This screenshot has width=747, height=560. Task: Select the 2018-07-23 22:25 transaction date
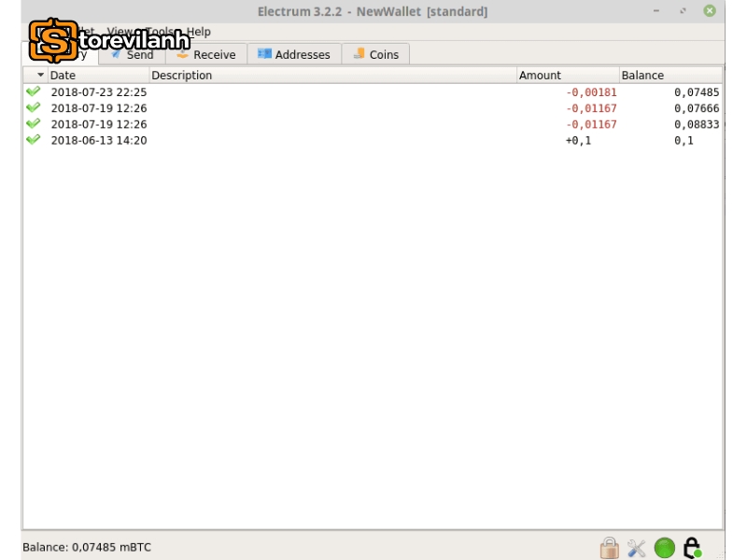(x=99, y=92)
